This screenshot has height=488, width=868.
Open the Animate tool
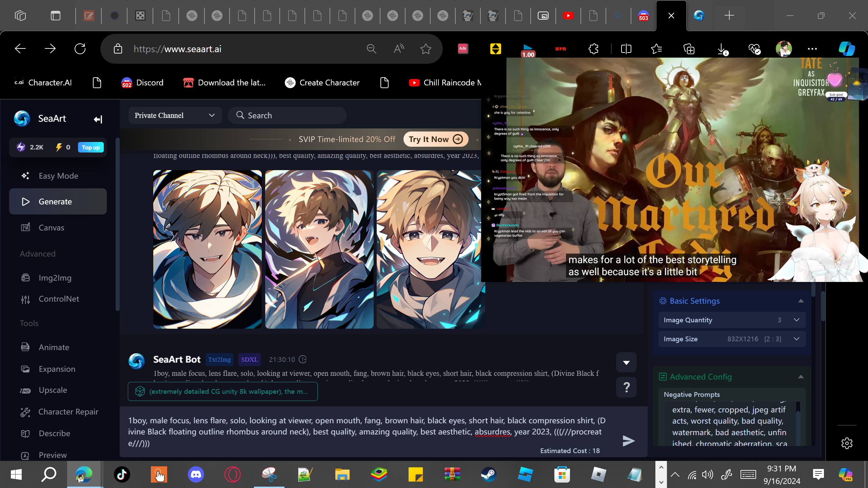coord(58,347)
